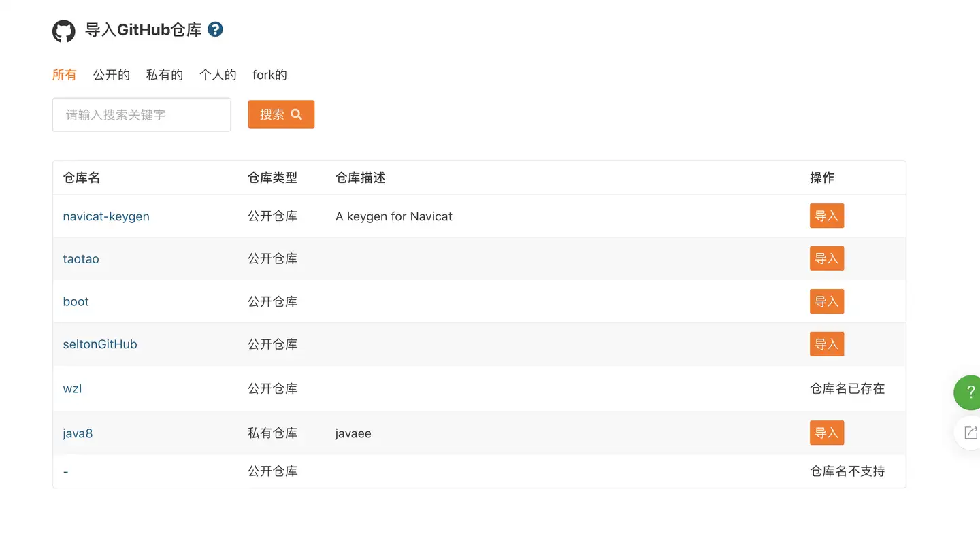The height and width of the screenshot is (536, 980).
Task: Click the orange 搜索 button
Action: tap(281, 114)
